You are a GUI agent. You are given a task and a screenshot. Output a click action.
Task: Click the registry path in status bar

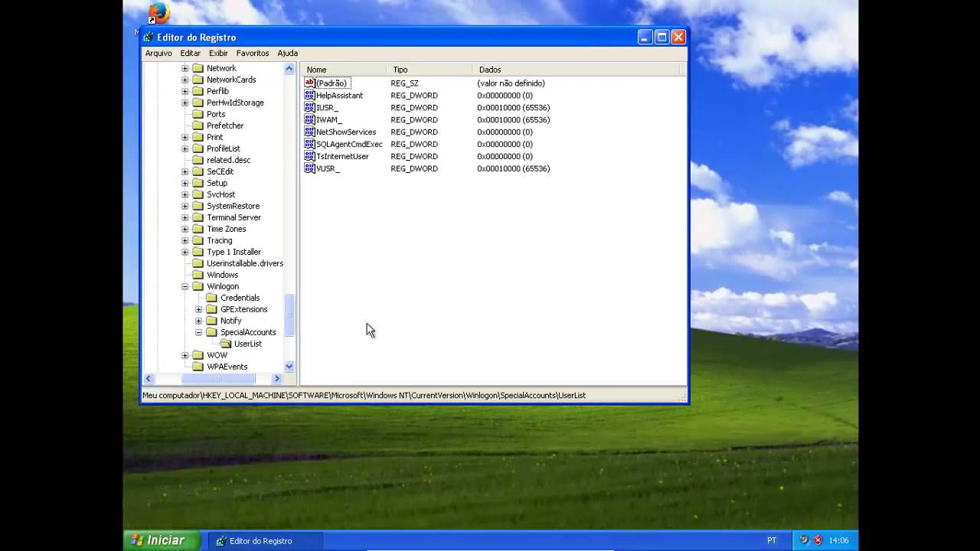coord(364,396)
